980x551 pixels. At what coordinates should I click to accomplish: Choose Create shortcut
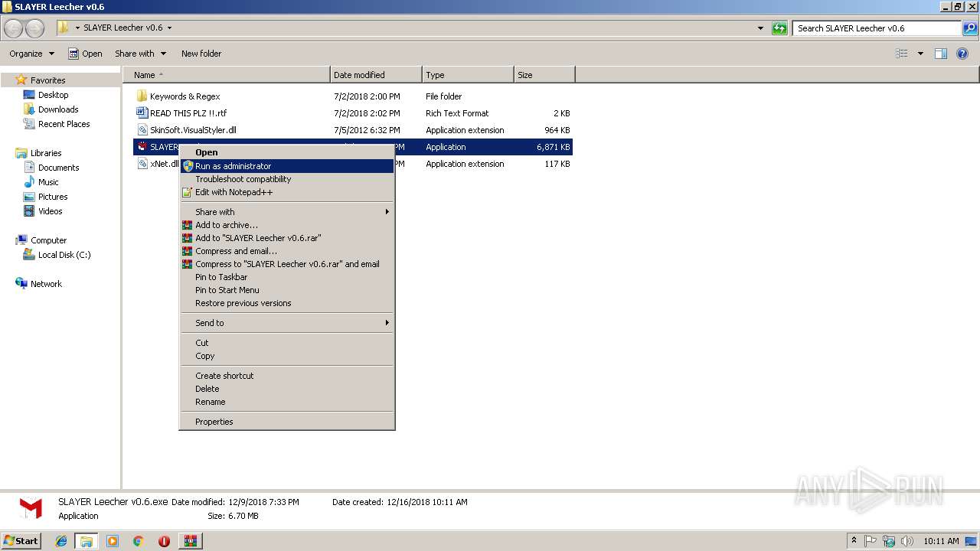click(287, 376)
